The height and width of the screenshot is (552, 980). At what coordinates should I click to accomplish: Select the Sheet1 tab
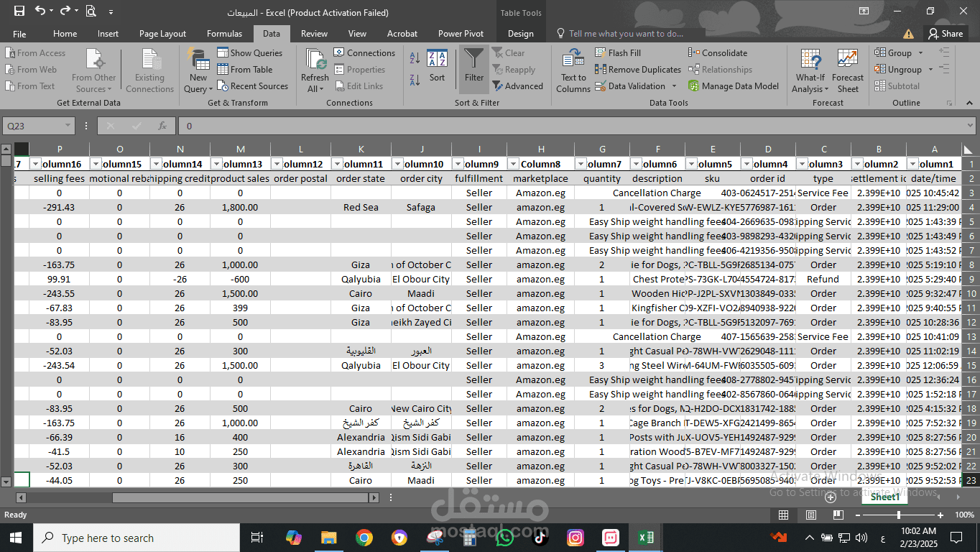884,497
